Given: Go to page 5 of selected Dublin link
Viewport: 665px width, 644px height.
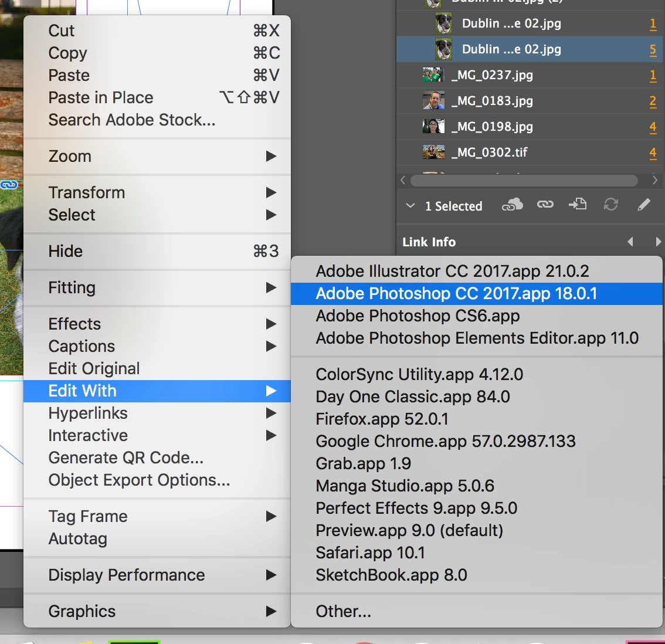Looking at the screenshot, I should [x=653, y=50].
